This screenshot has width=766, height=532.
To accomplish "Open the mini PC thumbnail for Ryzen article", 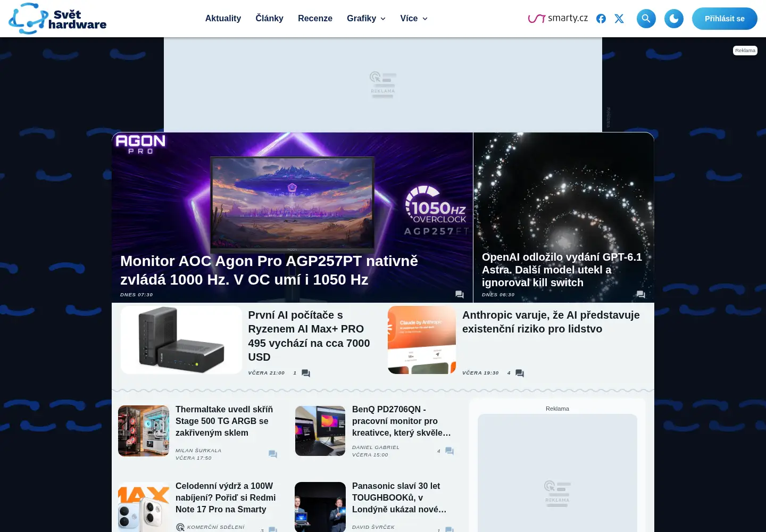I will pos(181,340).
